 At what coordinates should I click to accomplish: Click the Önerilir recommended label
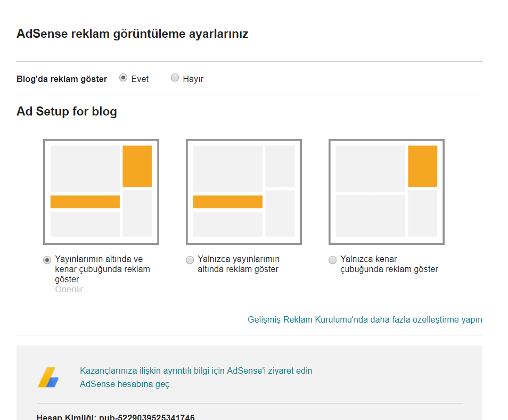point(69,289)
